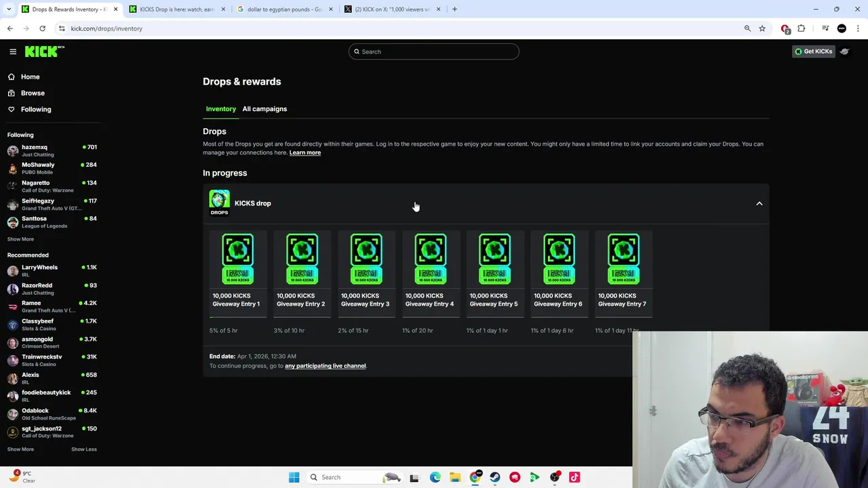Open hazemxq followed channel
868x488 pixels.
tap(52, 150)
